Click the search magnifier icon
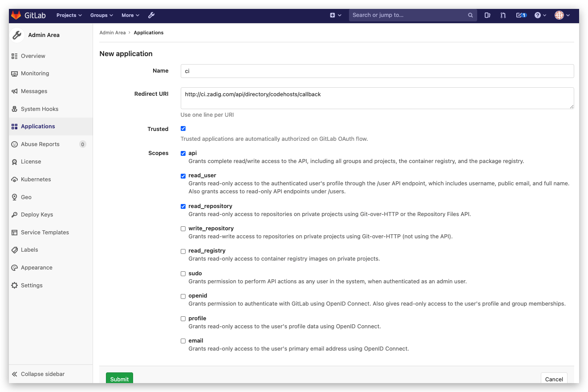588x392 pixels. (x=470, y=15)
